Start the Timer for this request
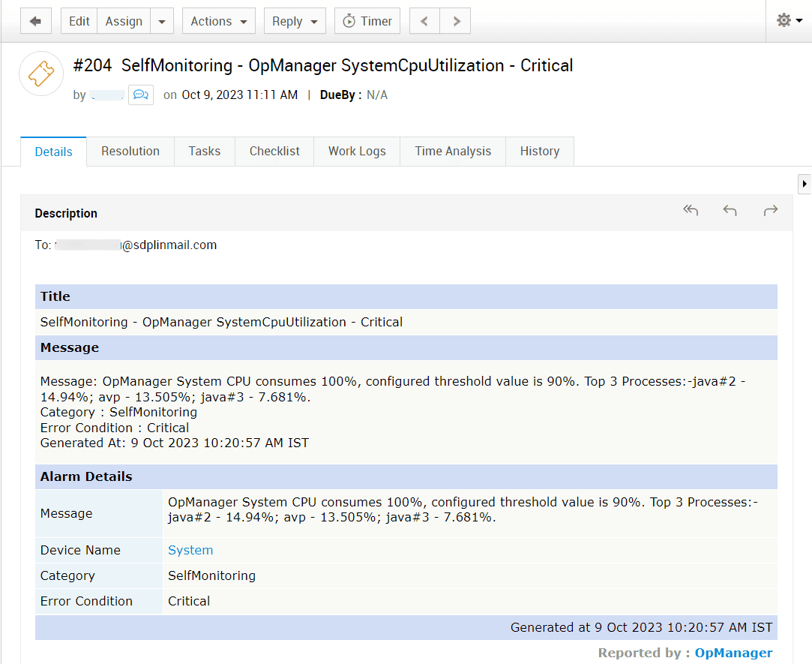Viewport: 812px width, 664px height. 367,21
